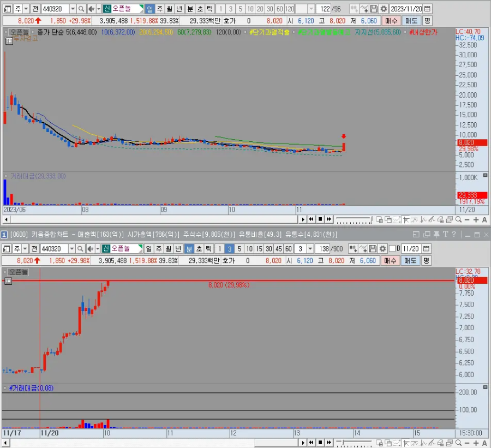
Task: Click play button in upper chart playback bar
Action: pyautogui.click(x=302, y=219)
